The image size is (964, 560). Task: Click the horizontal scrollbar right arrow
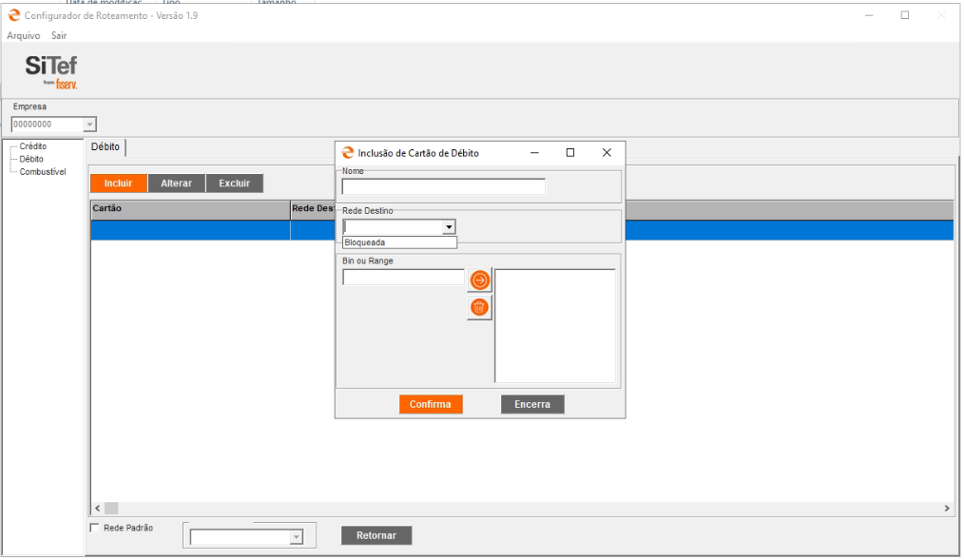point(947,509)
